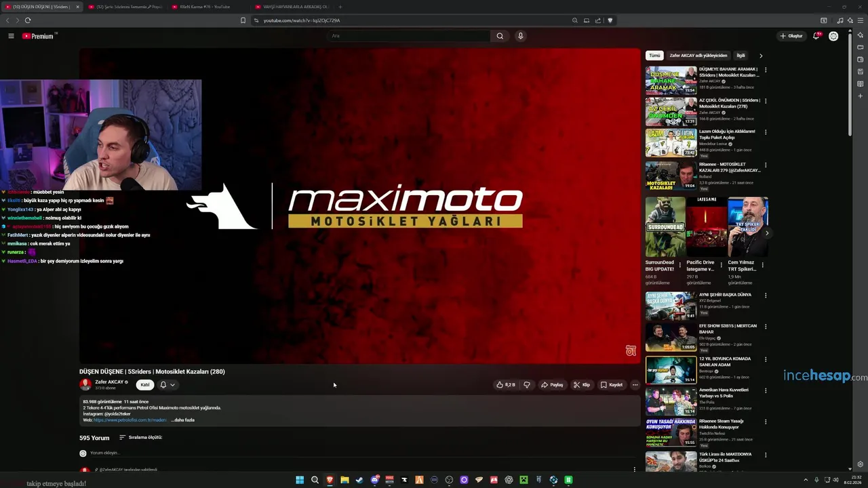Image resolution: width=868 pixels, height=488 pixels.
Task: Open File Explorer folder on taskbar
Action: tap(344, 480)
